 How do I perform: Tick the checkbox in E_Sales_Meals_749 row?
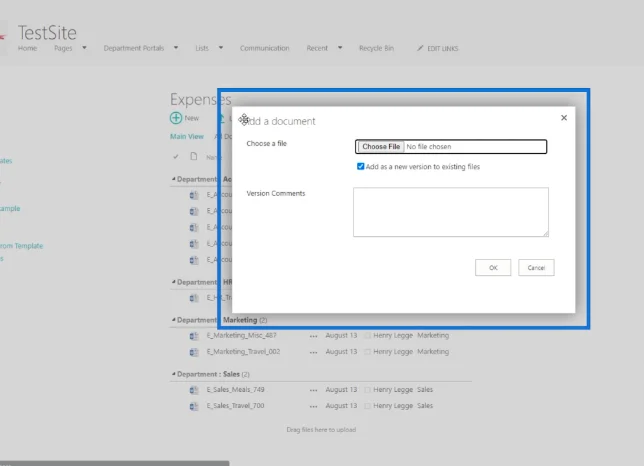368,390
